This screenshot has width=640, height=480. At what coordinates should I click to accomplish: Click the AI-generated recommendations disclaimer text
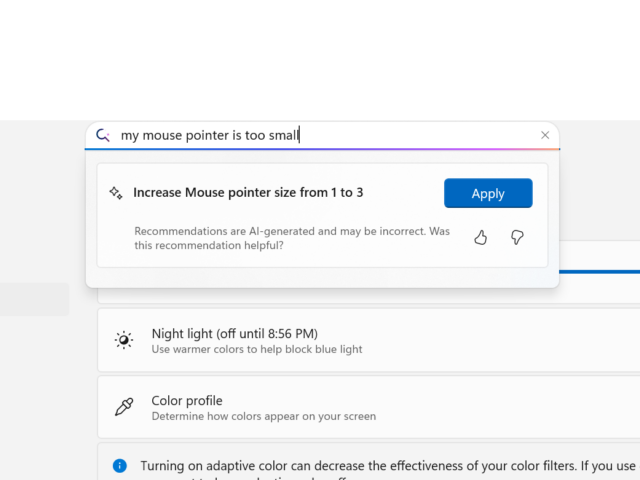pyautogui.click(x=292, y=237)
